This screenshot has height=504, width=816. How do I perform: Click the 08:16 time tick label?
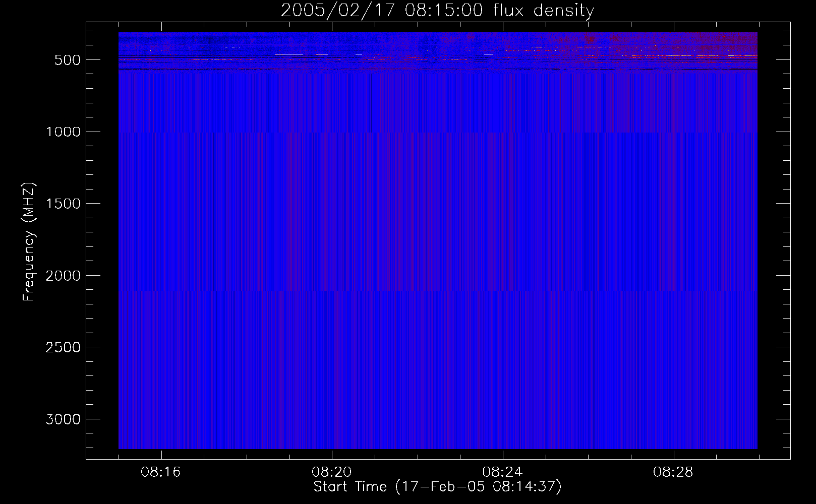[x=161, y=472]
